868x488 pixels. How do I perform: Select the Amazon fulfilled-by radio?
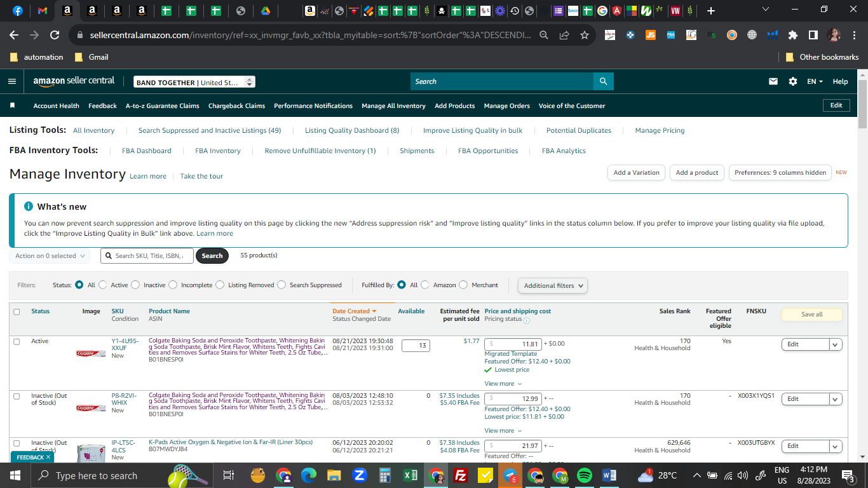[x=425, y=285]
